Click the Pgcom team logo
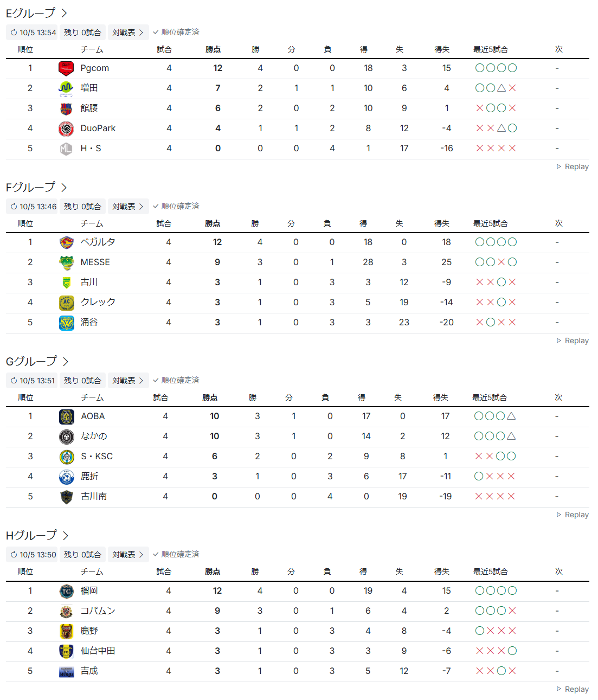Viewport: 598px width, 700px height. click(x=66, y=68)
